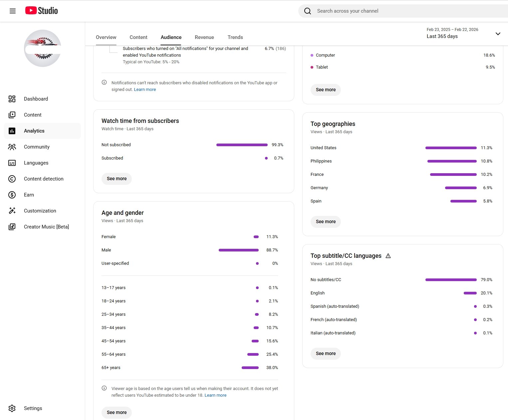508x420 pixels.
Task: Go to Content detection in sidebar
Action: click(x=43, y=179)
